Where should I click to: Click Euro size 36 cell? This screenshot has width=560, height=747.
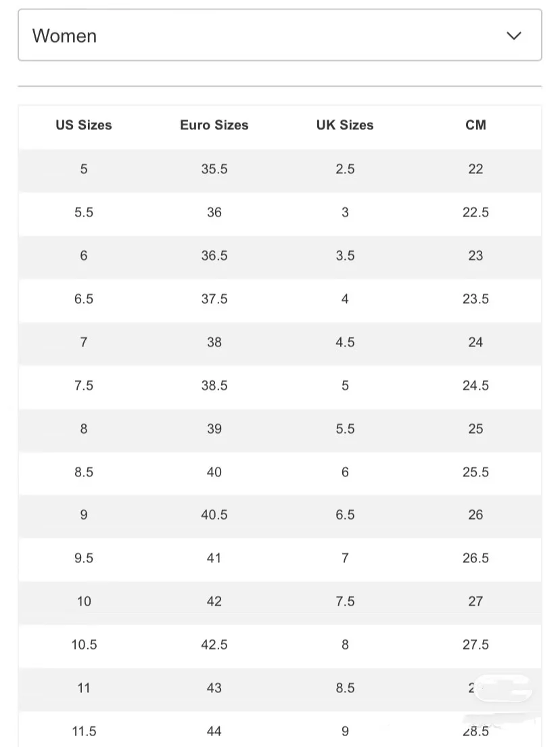click(x=214, y=212)
